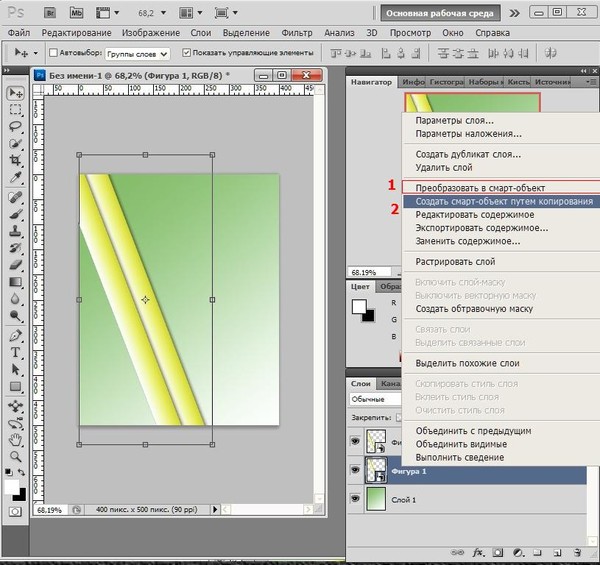Launch Bridge using the Br button
Screen dimensions: 600x565
(x=49, y=11)
